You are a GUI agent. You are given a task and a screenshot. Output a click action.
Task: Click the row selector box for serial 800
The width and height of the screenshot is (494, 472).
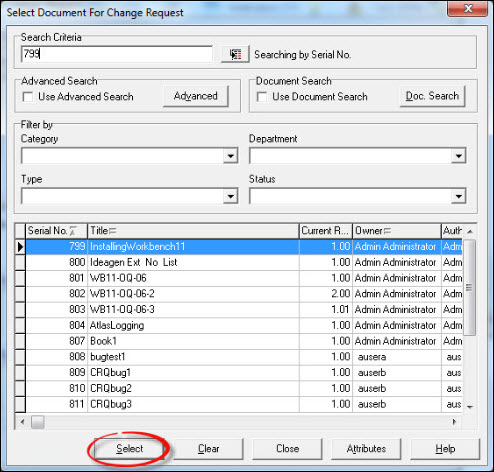(20, 263)
